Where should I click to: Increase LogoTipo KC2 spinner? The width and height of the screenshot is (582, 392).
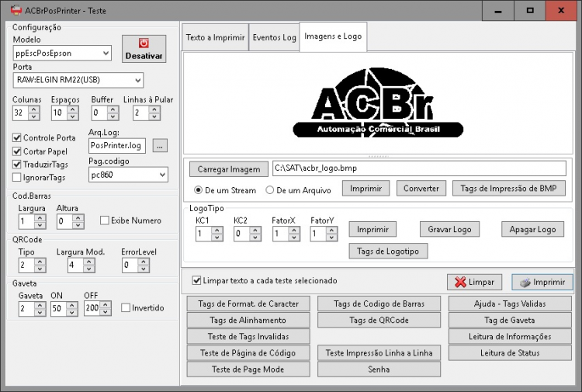coord(255,231)
